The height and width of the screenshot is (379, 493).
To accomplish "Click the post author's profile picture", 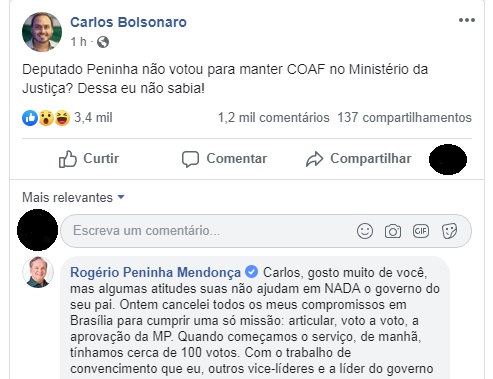I will coord(42,32).
